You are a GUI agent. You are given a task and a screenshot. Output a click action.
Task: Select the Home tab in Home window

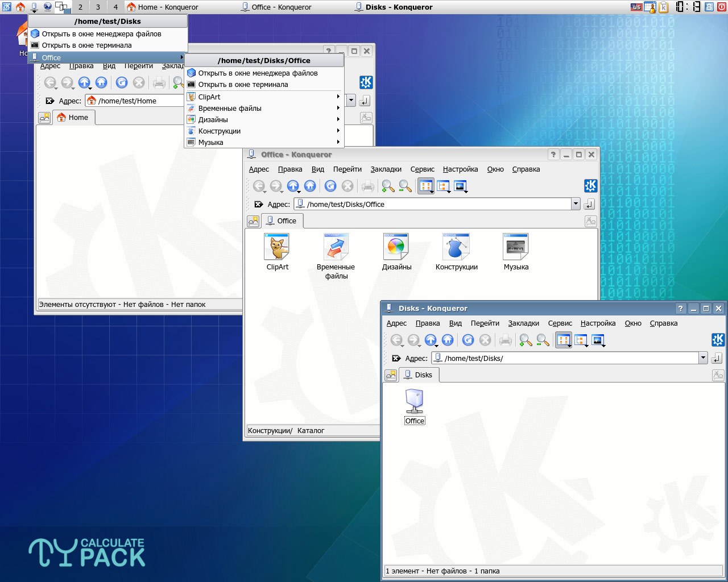pos(73,117)
